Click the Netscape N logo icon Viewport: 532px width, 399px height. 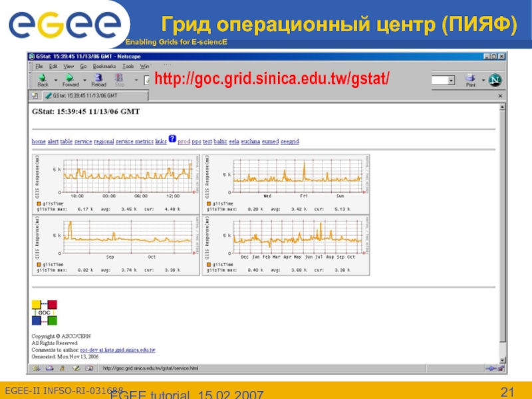[495, 80]
